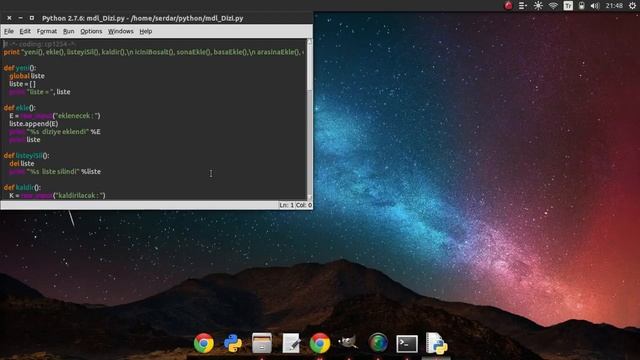Open the Wi-Fi network indicator
Image resolution: width=640 pixels, height=360 pixels.
553,5
